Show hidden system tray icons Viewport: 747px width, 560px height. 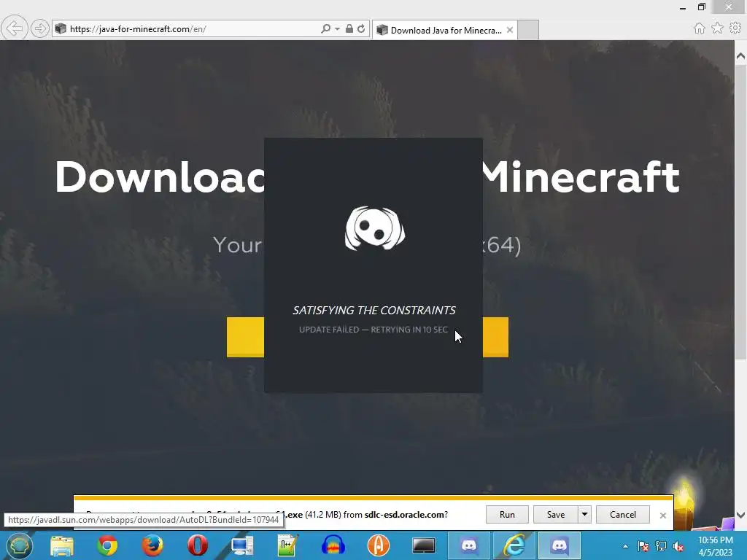(x=625, y=546)
